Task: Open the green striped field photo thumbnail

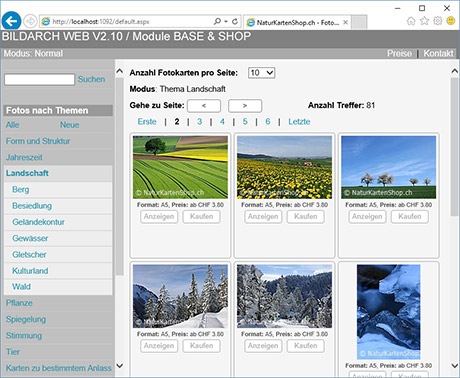Action: tap(180, 167)
